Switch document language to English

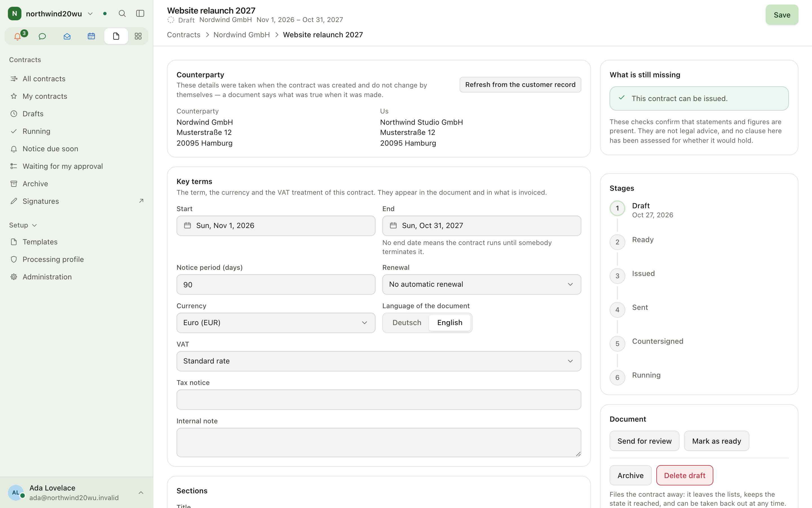click(x=450, y=323)
